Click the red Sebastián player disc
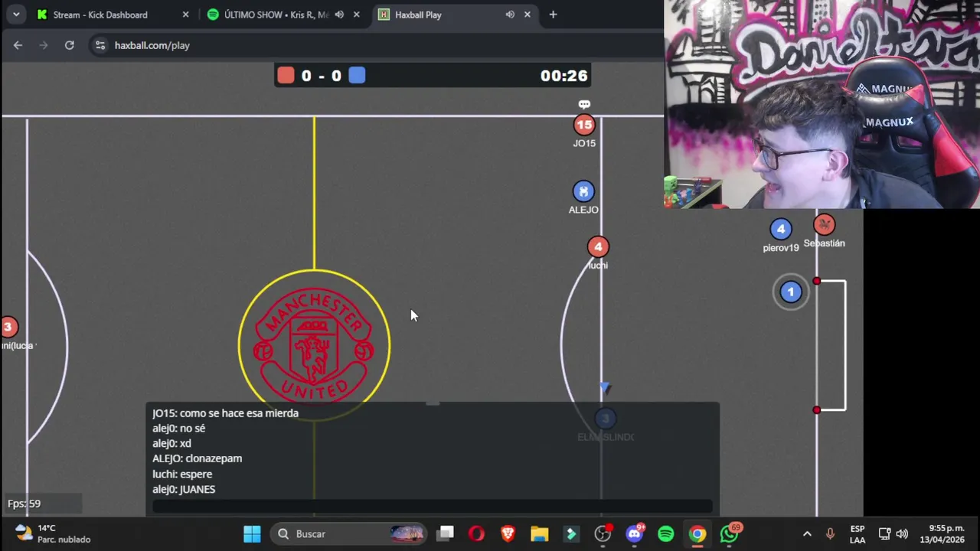The width and height of the screenshot is (980, 551). coord(824,224)
